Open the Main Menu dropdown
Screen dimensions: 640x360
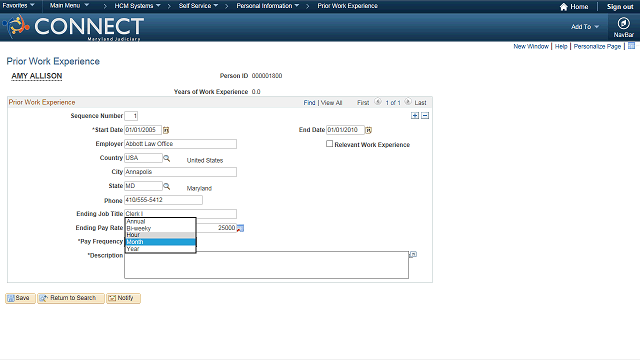(69, 6)
